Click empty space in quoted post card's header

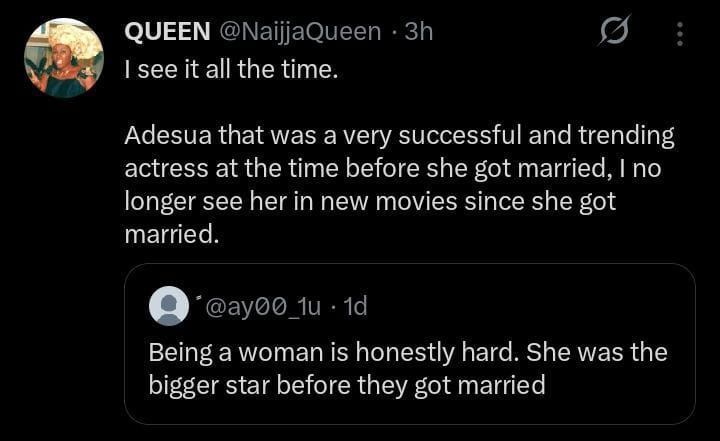tap(520, 306)
